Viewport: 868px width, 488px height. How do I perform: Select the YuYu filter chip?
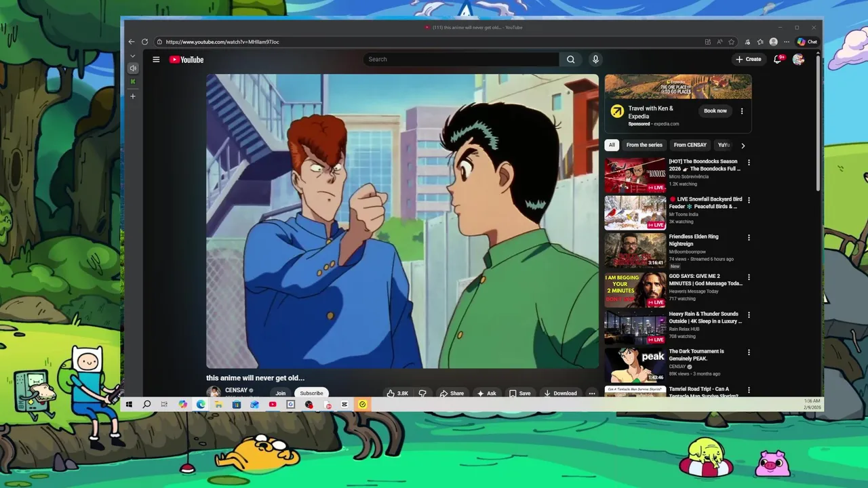724,145
